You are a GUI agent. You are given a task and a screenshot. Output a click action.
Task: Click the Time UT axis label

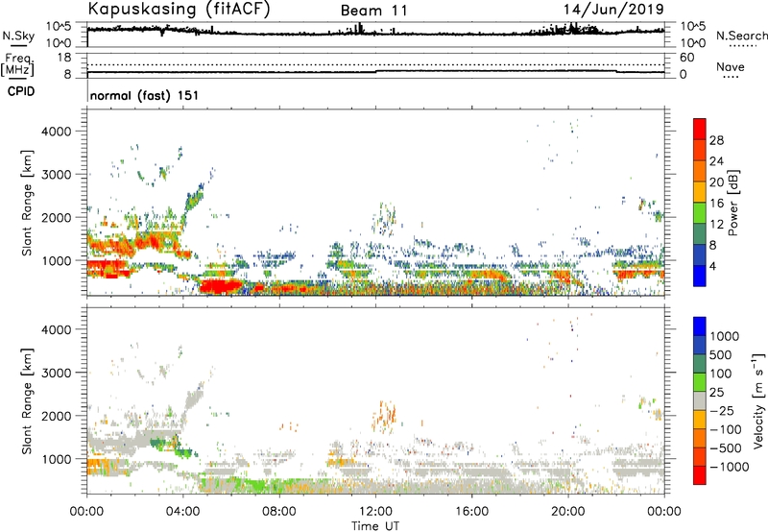pos(375,526)
